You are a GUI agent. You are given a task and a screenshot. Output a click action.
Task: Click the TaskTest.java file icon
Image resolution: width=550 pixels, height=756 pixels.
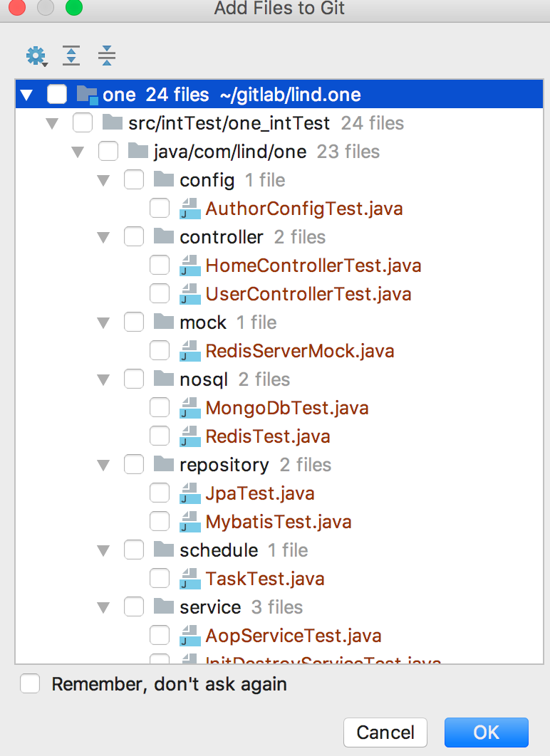(x=189, y=579)
